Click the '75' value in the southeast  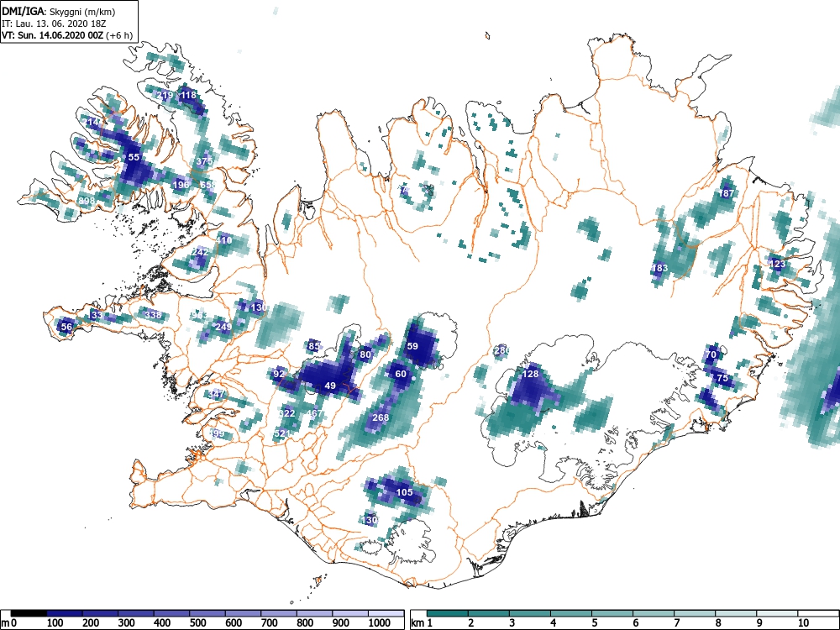point(722,378)
